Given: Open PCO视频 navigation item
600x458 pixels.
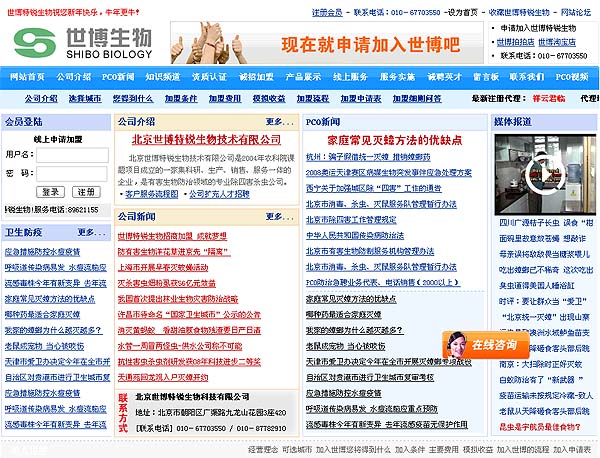Looking at the screenshot, I should [572, 77].
